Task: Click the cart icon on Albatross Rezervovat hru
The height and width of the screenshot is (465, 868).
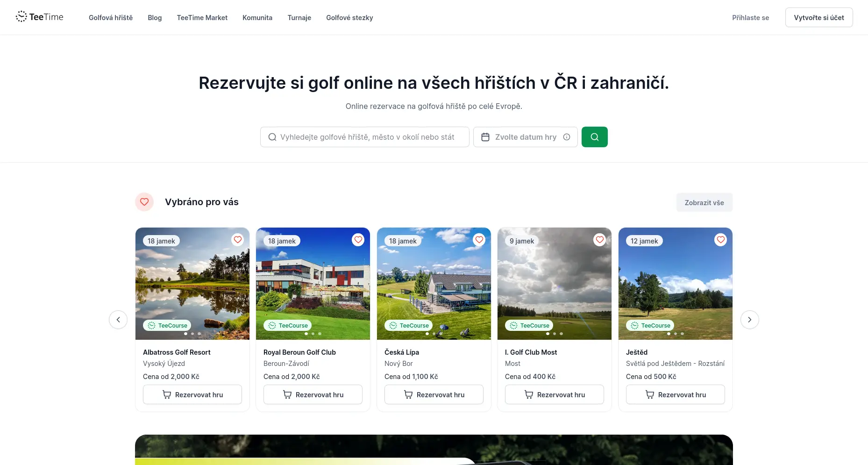Action: point(166,394)
